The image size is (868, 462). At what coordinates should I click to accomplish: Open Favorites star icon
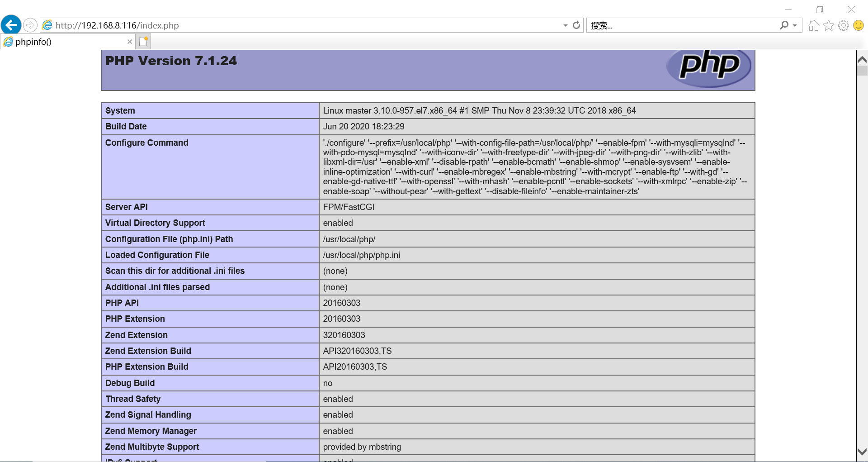pyautogui.click(x=828, y=25)
